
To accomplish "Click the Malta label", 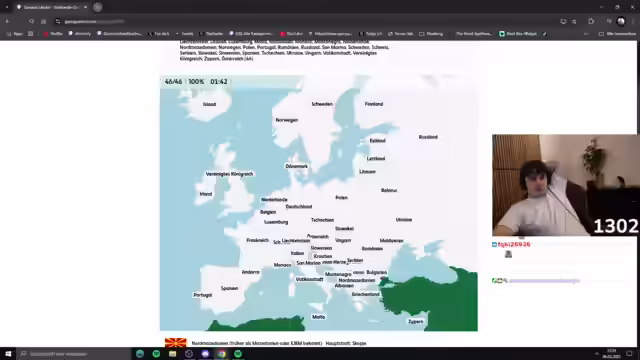I will pyautogui.click(x=318, y=317).
